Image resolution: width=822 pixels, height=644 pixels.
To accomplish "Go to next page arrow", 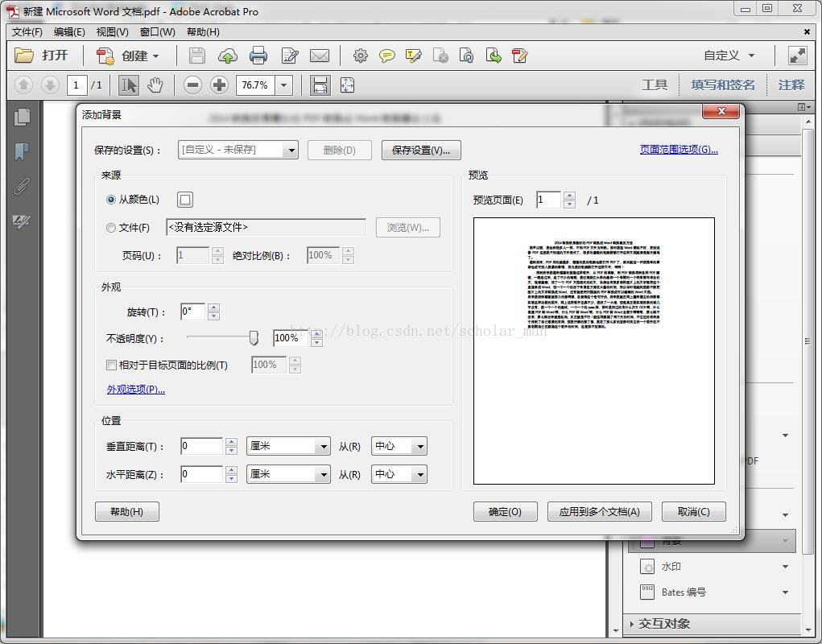I will point(51,85).
